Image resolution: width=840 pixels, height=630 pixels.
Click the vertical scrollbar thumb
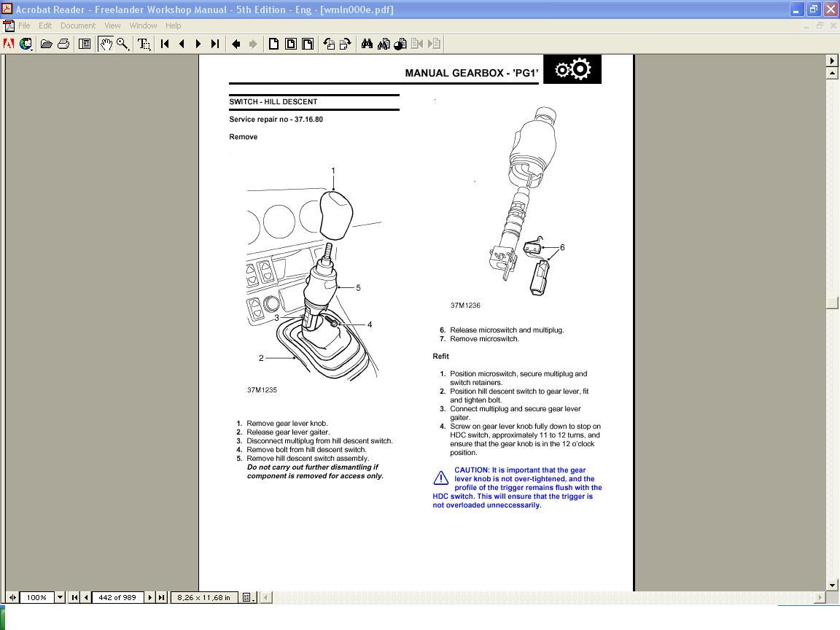(832, 304)
